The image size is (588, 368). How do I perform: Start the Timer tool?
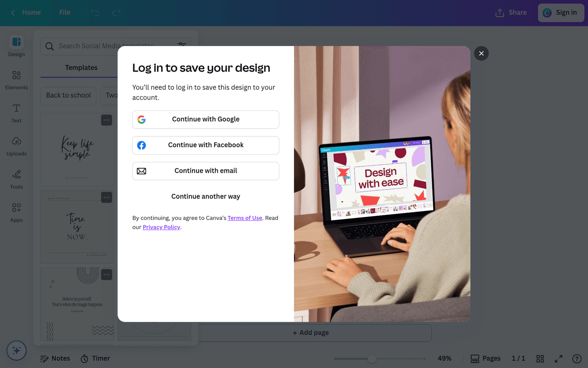[x=95, y=359]
